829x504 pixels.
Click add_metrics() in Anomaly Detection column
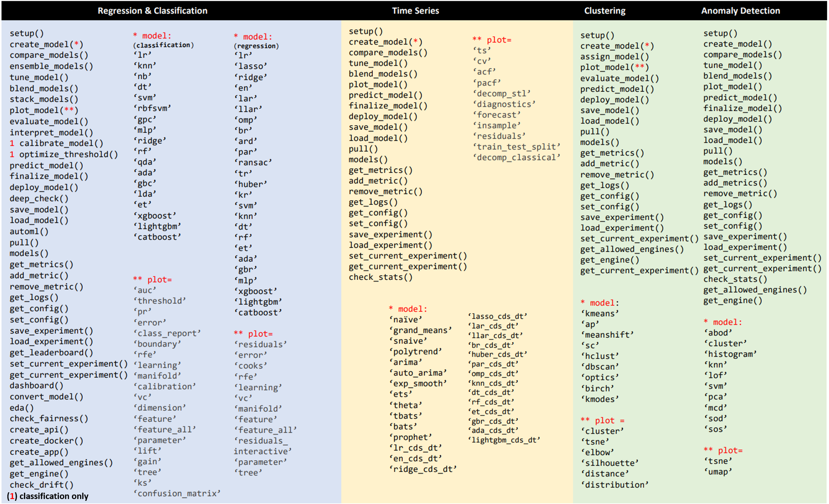tap(735, 183)
